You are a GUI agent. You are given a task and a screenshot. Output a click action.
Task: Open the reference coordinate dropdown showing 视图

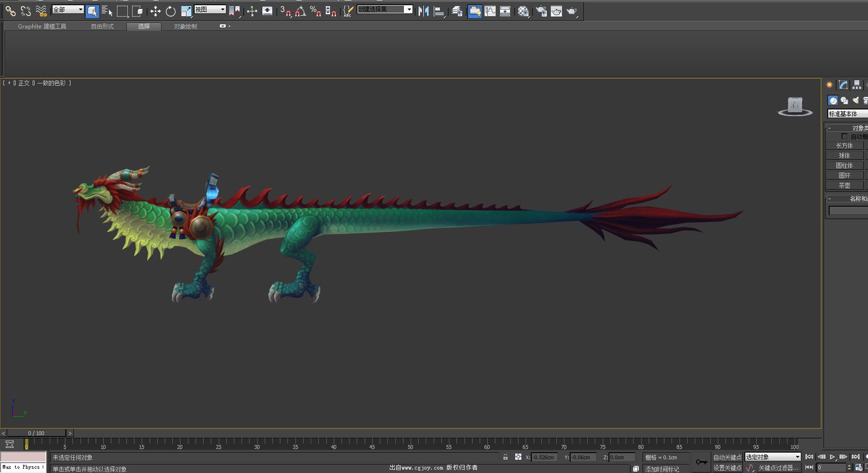[210, 9]
